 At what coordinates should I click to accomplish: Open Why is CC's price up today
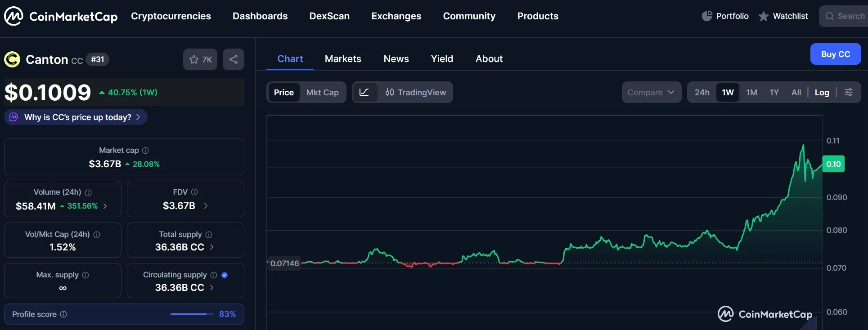coord(76,117)
